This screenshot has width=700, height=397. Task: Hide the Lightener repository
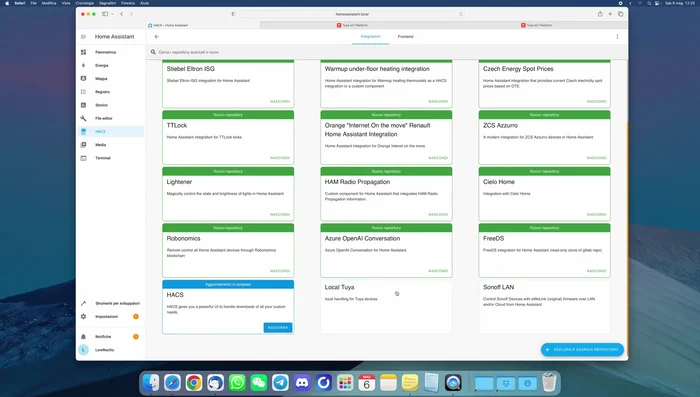(x=280, y=214)
